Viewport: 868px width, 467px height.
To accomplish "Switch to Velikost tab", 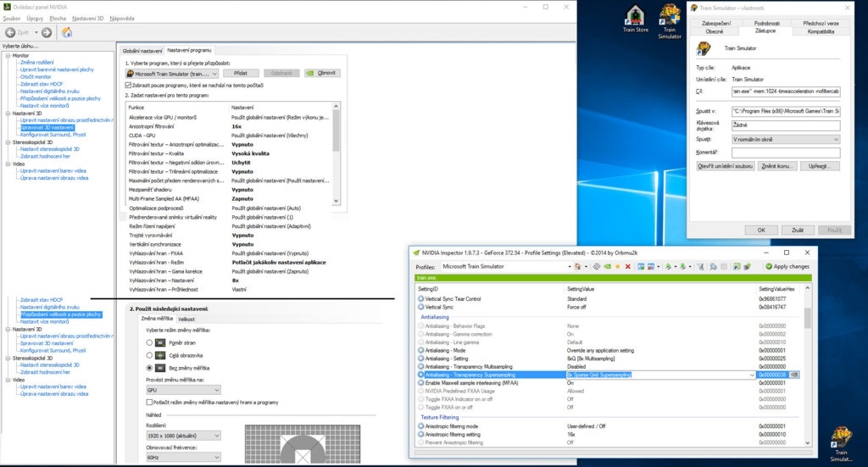I will (x=186, y=320).
